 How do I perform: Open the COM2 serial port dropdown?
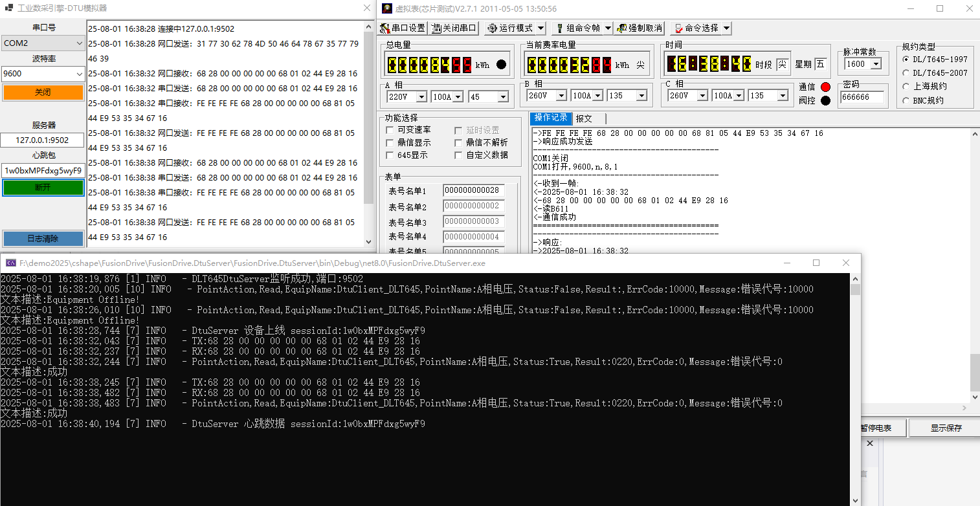43,43
